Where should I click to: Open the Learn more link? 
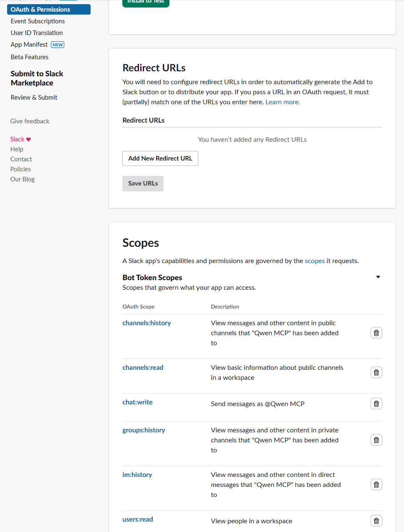point(283,102)
